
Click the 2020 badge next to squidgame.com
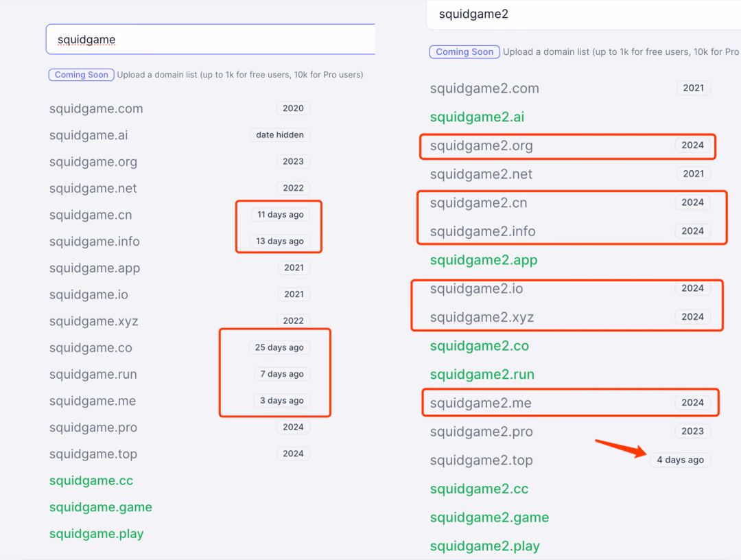click(293, 108)
